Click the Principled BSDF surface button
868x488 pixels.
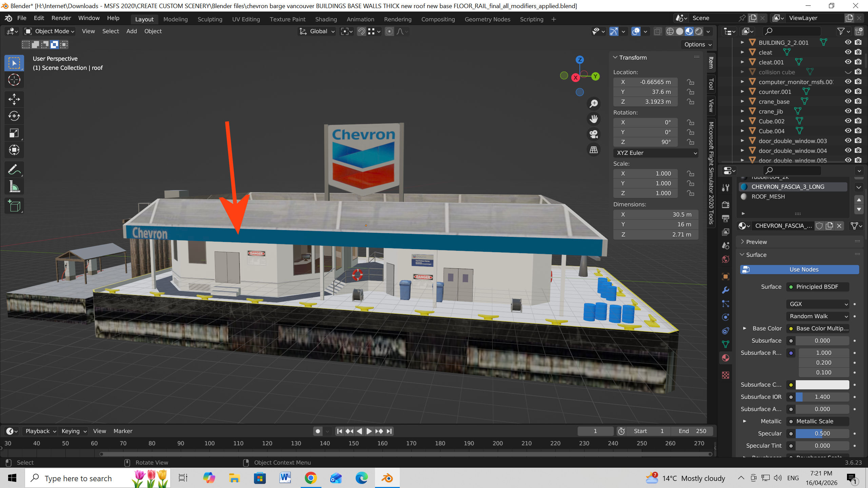[817, 287]
